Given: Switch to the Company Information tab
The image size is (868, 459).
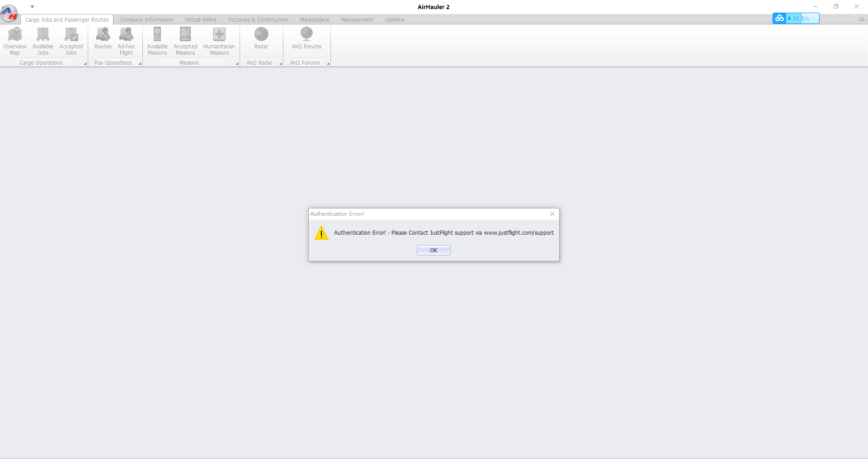Looking at the screenshot, I should [x=146, y=20].
